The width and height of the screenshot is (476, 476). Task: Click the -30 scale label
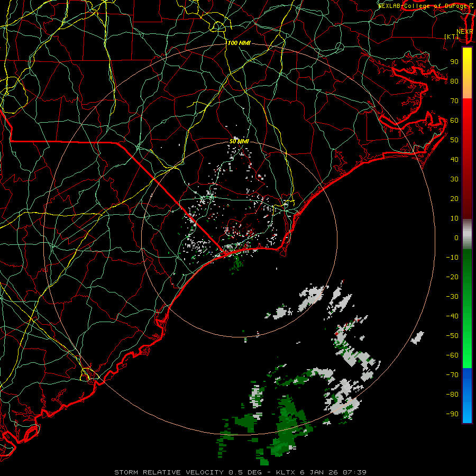(x=452, y=297)
